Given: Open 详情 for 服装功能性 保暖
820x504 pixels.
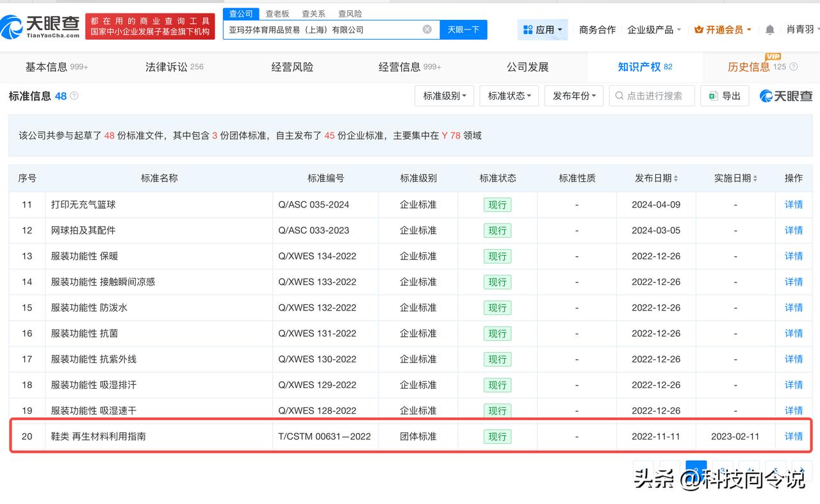Looking at the screenshot, I should point(794,256).
